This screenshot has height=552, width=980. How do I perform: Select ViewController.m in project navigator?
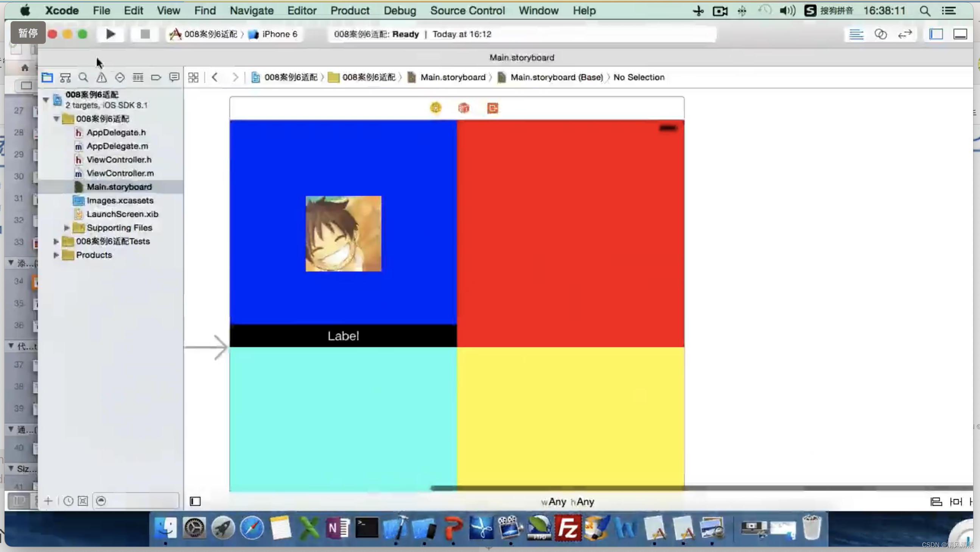coord(120,174)
